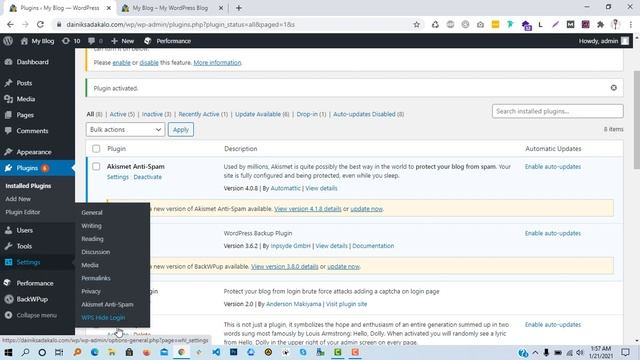Visit My Blog site from admin bar
This screenshot has height=360, width=640.
38,41
